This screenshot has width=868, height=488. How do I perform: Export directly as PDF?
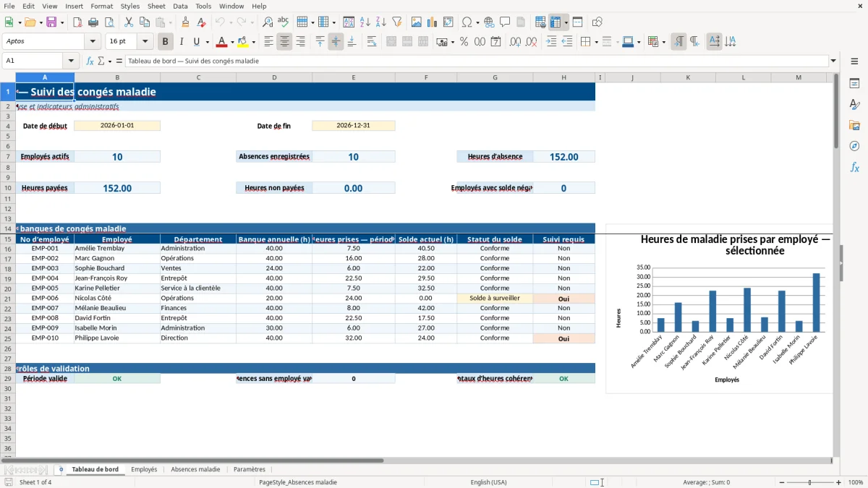point(77,22)
